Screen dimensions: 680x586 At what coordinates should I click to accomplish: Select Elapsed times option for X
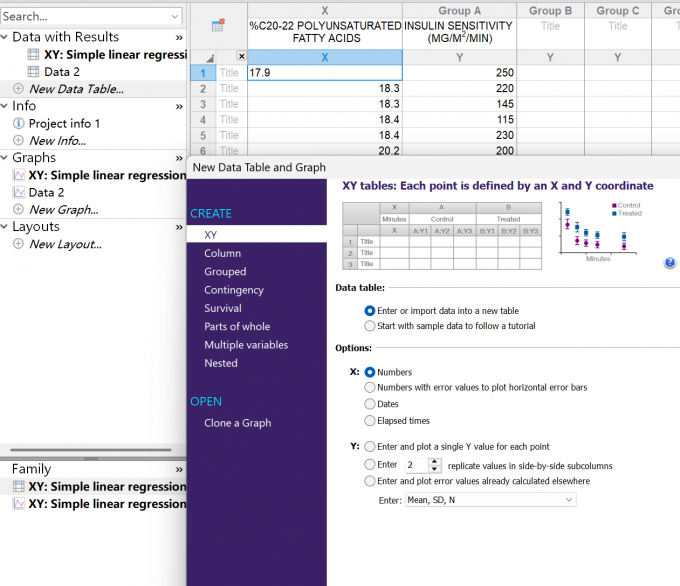point(369,421)
